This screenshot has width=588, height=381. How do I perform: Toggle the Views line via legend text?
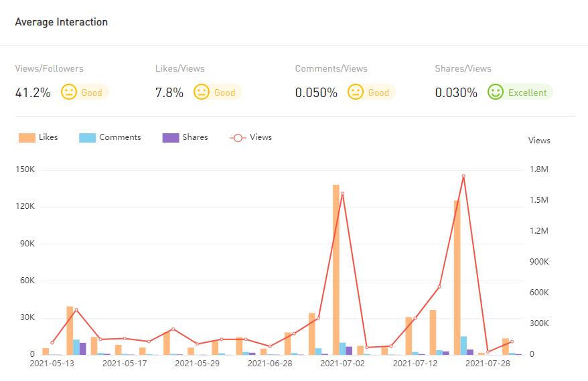261,137
